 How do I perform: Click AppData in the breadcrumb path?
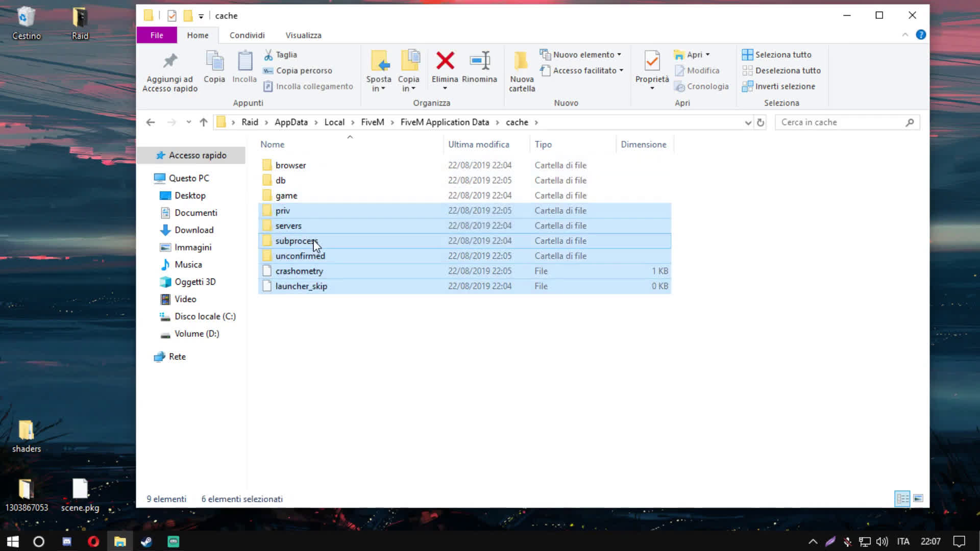click(x=291, y=122)
